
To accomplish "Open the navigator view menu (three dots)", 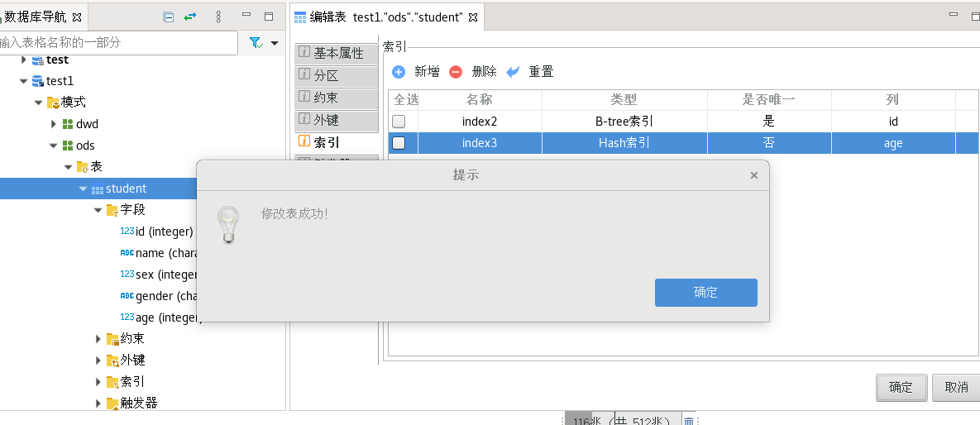I will (x=218, y=17).
